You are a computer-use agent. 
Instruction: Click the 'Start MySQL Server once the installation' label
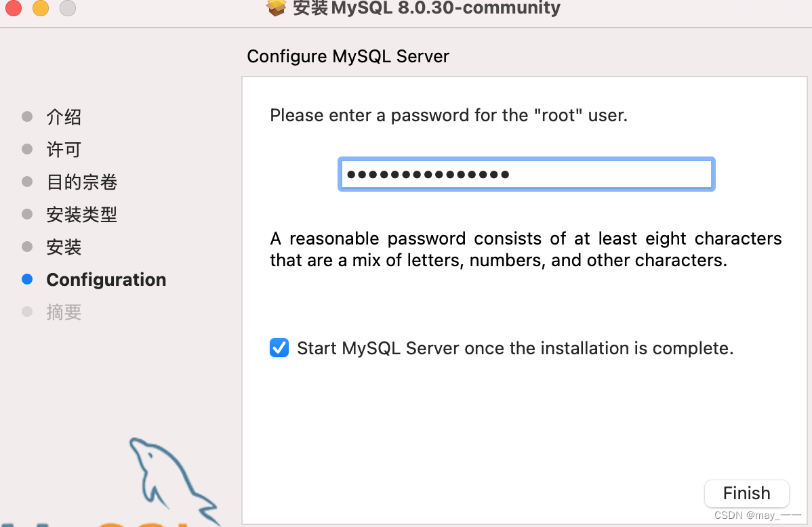(515, 348)
